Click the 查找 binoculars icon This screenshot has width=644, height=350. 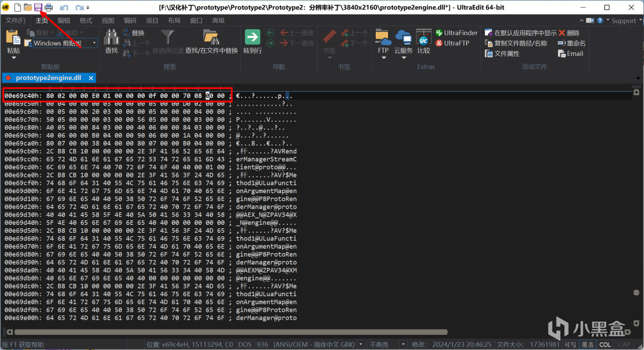(x=111, y=37)
